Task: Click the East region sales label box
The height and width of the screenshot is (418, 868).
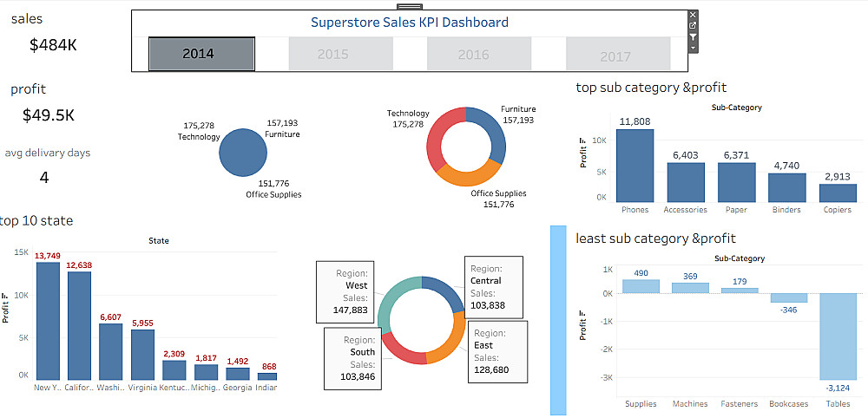Action: tap(497, 351)
